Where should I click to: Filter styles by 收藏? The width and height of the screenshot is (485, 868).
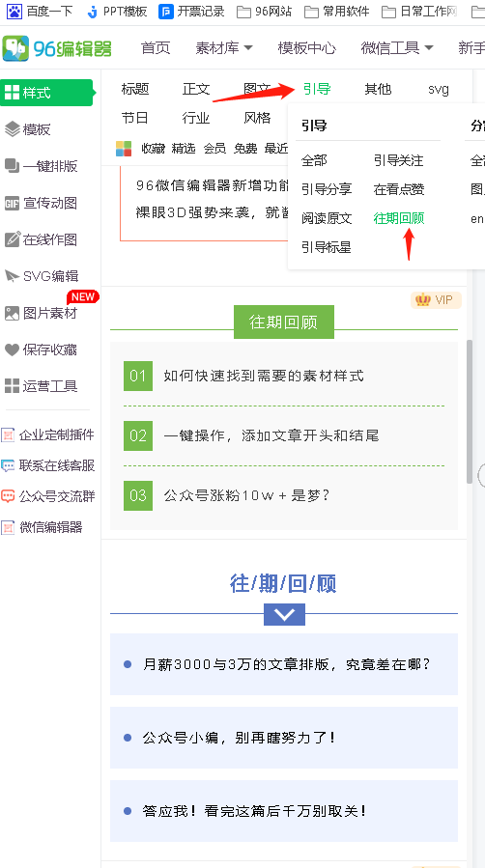[x=153, y=149]
